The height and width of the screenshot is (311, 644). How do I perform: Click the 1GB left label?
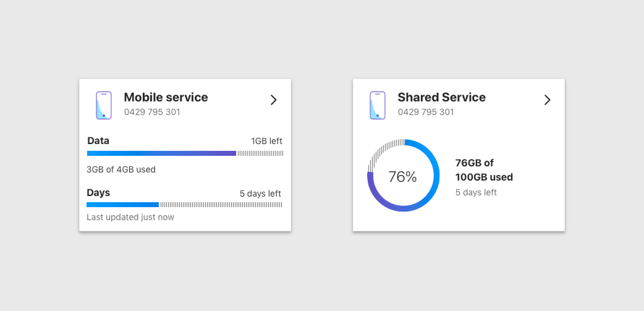pos(266,142)
